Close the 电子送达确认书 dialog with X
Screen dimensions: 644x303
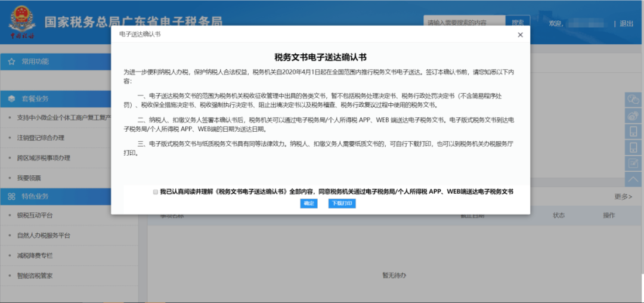click(x=520, y=35)
